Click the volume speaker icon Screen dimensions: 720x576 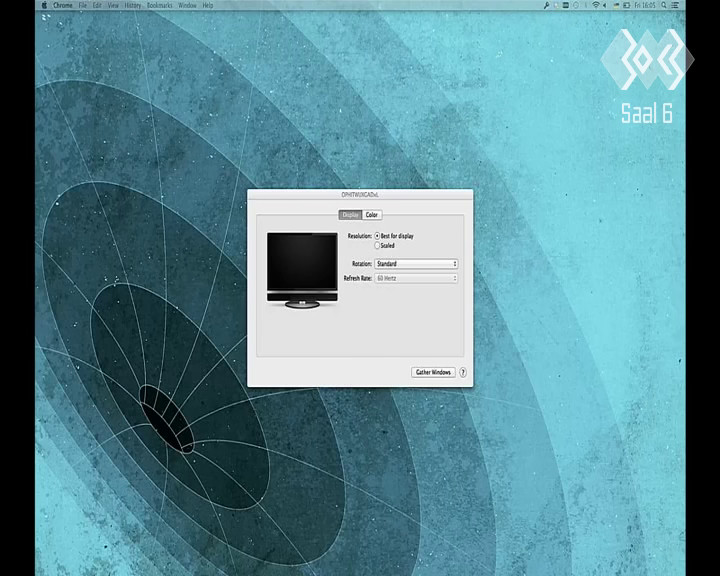click(605, 5)
